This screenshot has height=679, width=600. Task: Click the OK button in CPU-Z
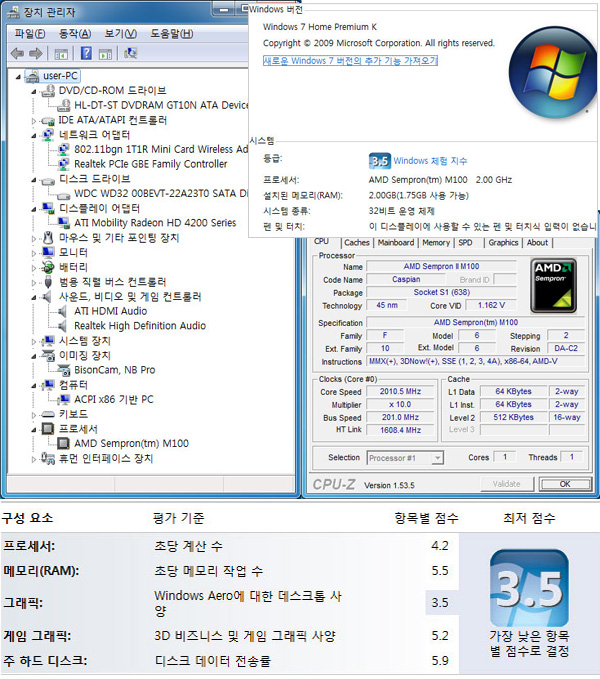coord(565,484)
